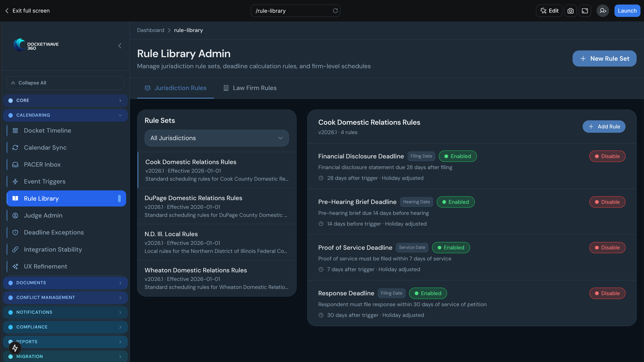Collapse the CALENDARING sidebar section

tap(65, 115)
